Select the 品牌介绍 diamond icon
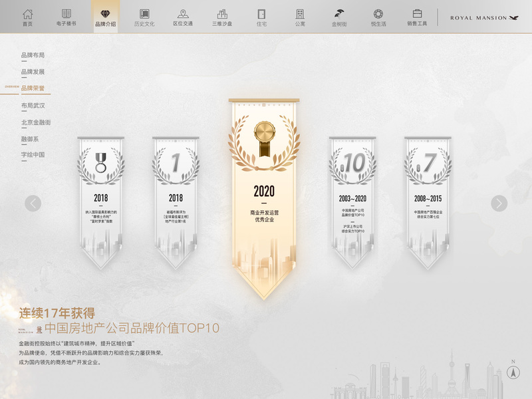 click(106, 18)
